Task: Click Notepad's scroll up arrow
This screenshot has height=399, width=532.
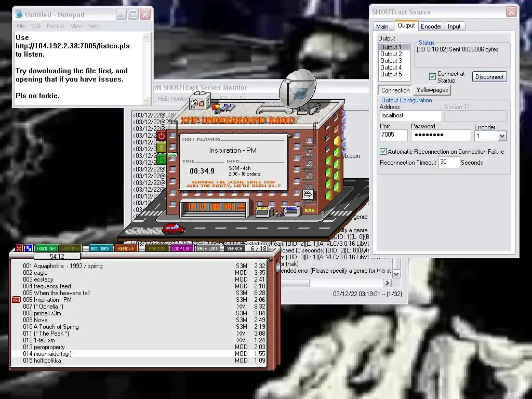Action: point(146,37)
